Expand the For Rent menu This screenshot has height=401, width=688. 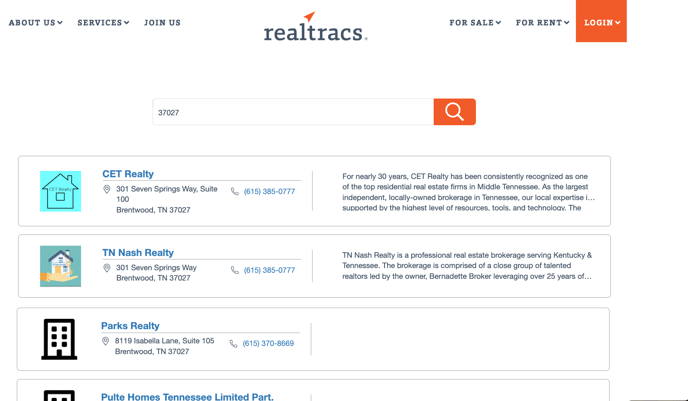(x=542, y=22)
